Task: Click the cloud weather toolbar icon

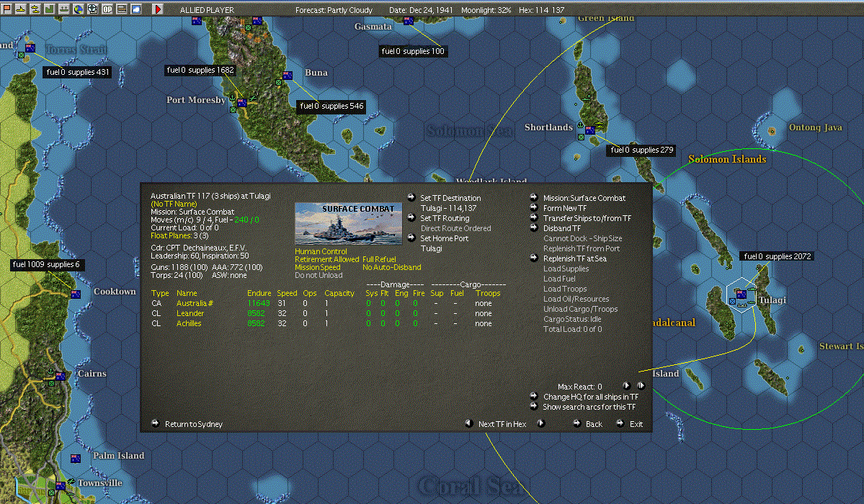Action: click(135, 9)
